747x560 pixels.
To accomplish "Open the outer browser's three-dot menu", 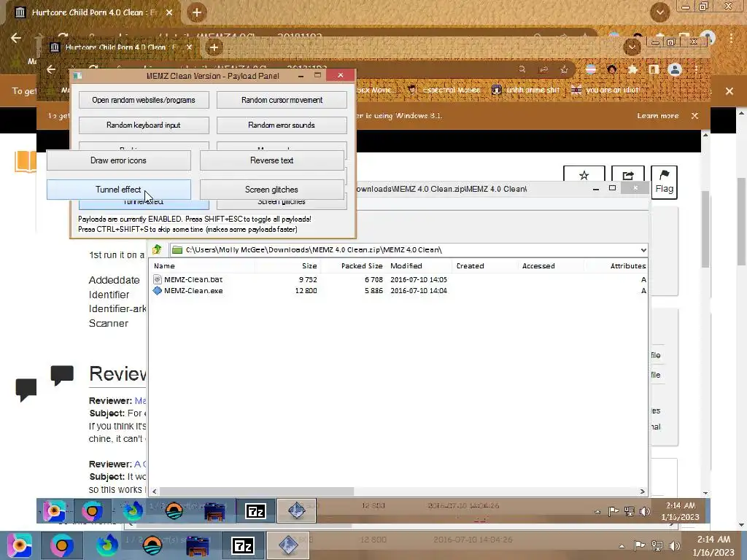I will tap(731, 38).
